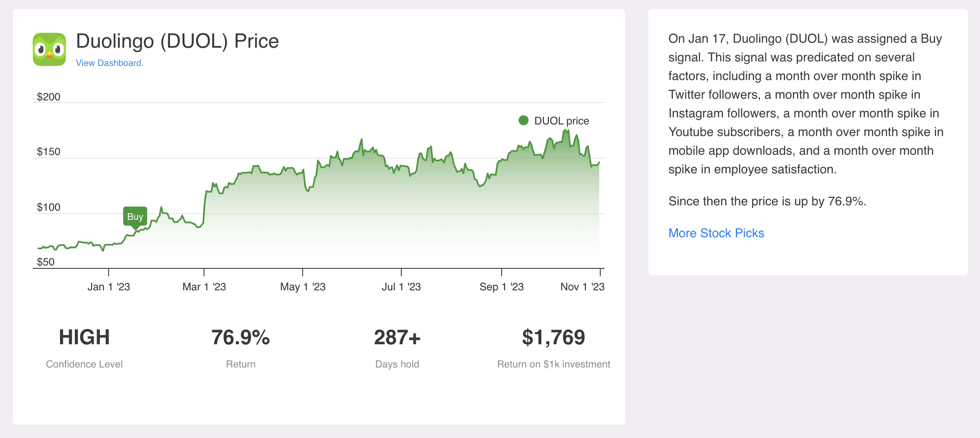Screen dimensions: 980x438
Task: Click the $1,769 return value
Action: click(553, 337)
